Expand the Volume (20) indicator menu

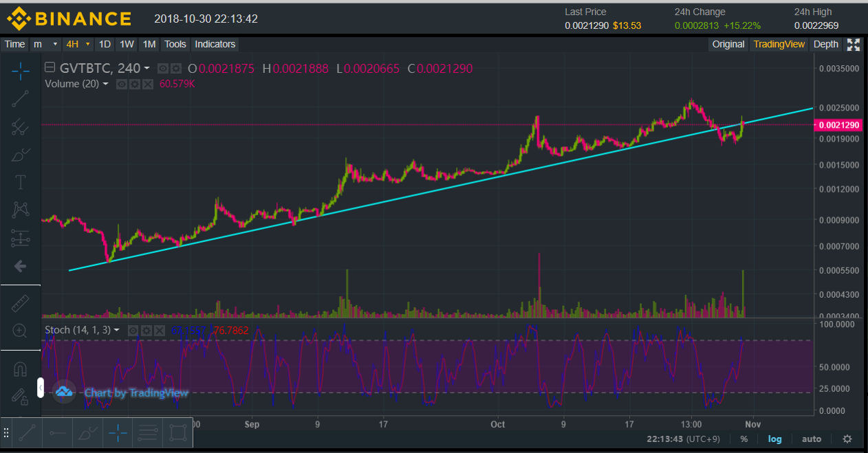click(105, 84)
